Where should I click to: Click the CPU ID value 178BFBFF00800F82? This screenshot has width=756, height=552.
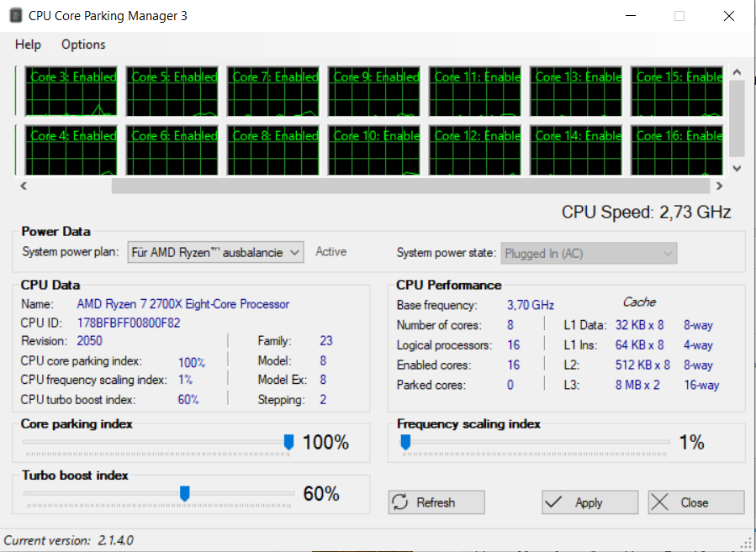[129, 323]
